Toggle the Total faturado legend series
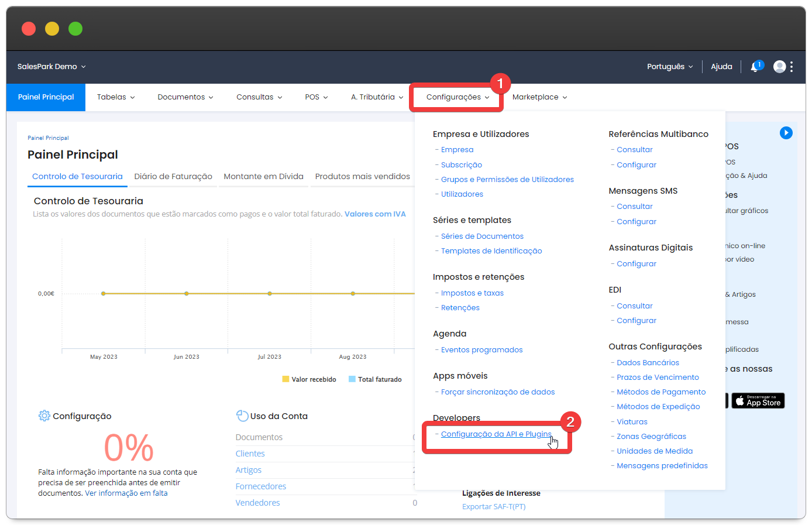The height and width of the screenshot is (525, 812). point(375,379)
